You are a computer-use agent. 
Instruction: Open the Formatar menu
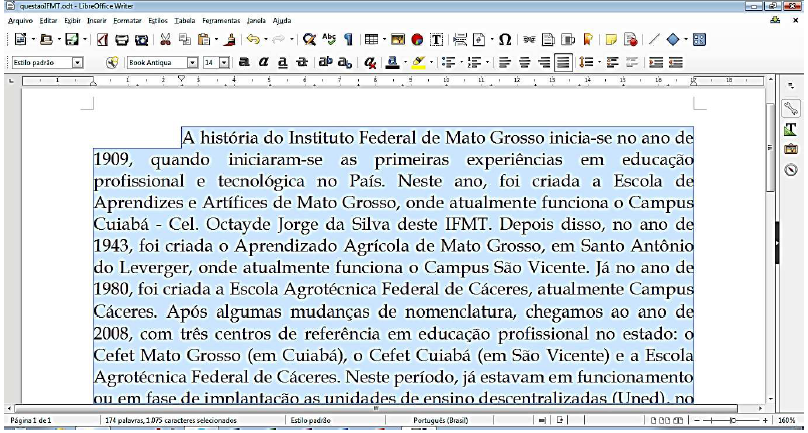pyautogui.click(x=127, y=21)
